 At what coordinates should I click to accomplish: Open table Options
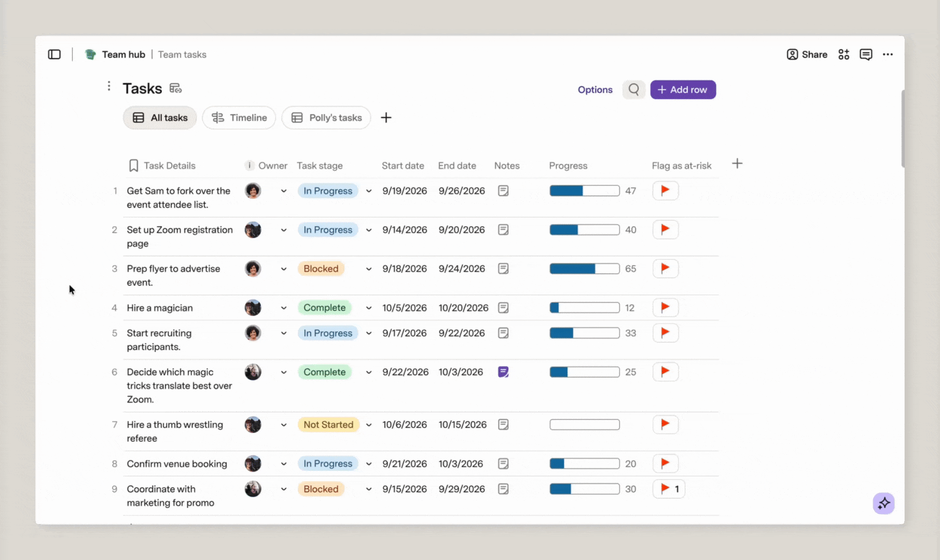(595, 90)
